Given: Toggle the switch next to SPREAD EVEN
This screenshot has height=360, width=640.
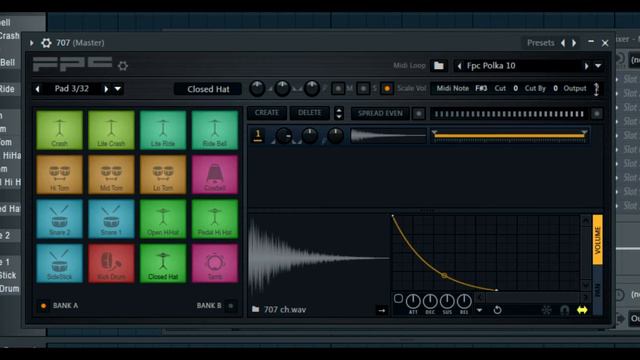Looking at the screenshot, I should click(x=419, y=113).
